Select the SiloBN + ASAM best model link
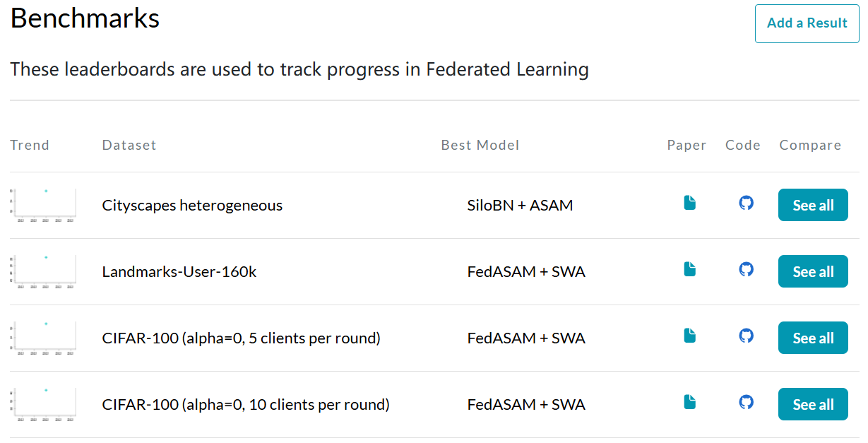Viewport: 868px width, 443px height. (520, 206)
